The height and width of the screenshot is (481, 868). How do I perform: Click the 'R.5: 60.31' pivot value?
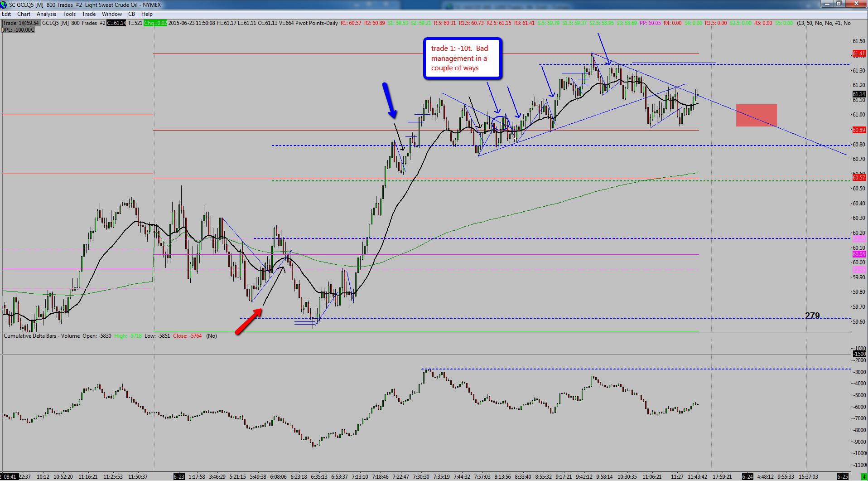pos(445,23)
